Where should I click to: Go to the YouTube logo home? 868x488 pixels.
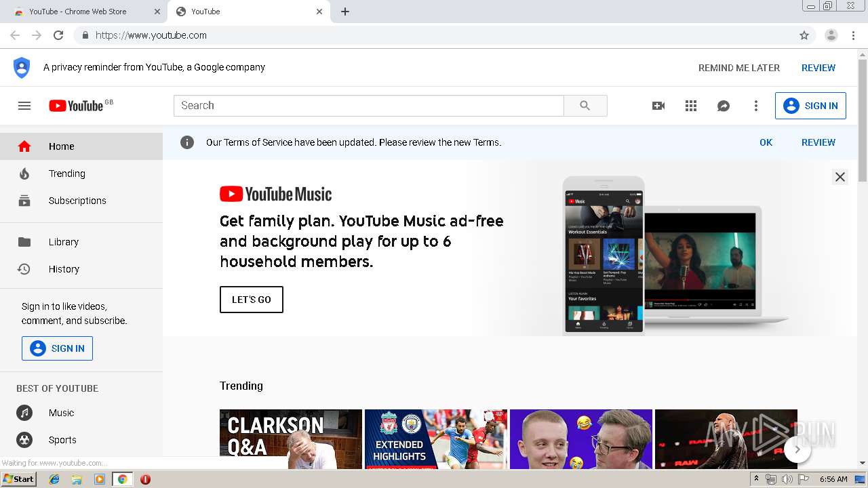pos(76,106)
